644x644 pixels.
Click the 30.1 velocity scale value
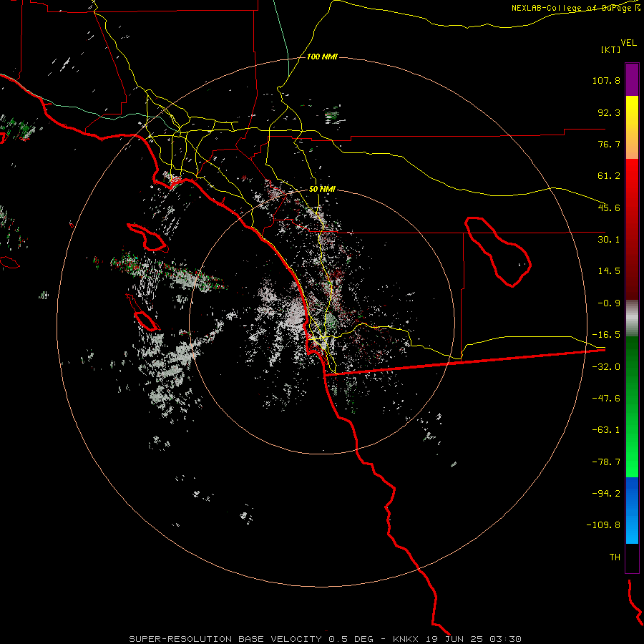tap(609, 240)
